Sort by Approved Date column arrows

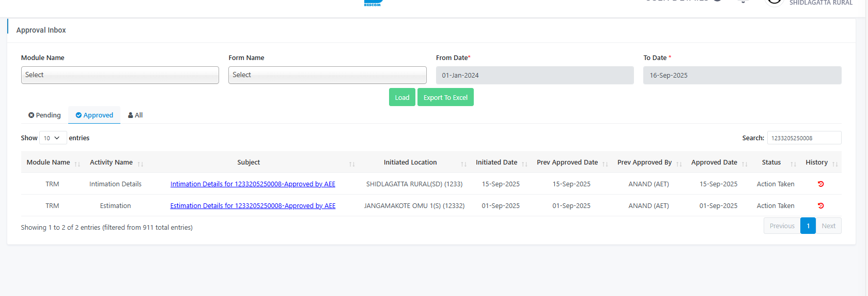click(745, 164)
